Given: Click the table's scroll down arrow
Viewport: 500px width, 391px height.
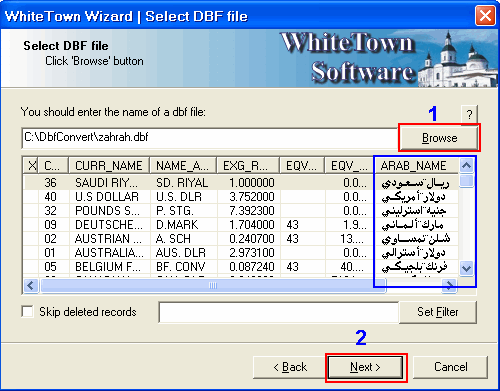Looking at the screenshot, I should pos(466,268).
